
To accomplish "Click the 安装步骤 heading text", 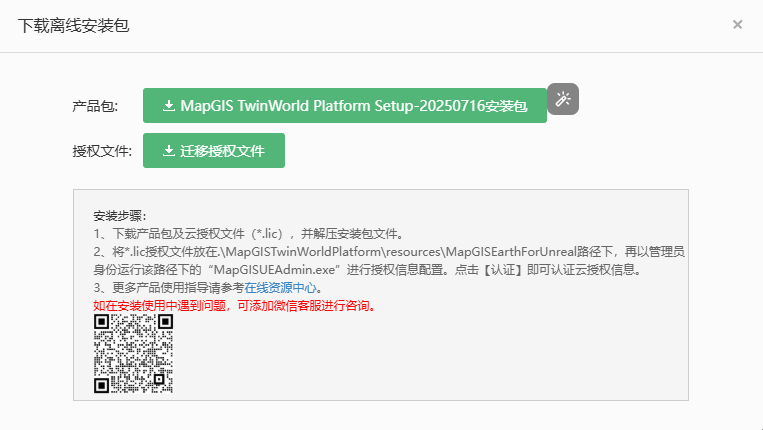I will point(119,216).
